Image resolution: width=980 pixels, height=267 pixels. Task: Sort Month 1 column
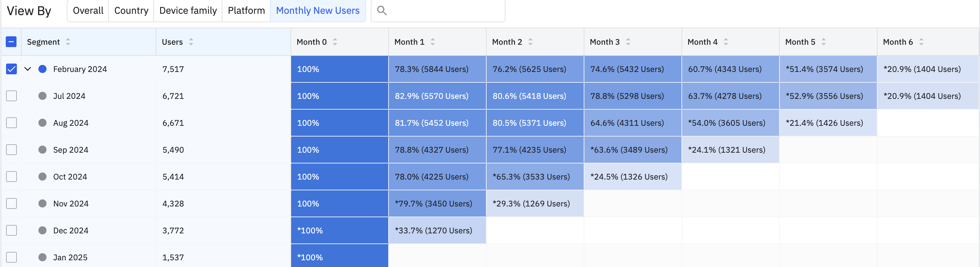(433, 42)
